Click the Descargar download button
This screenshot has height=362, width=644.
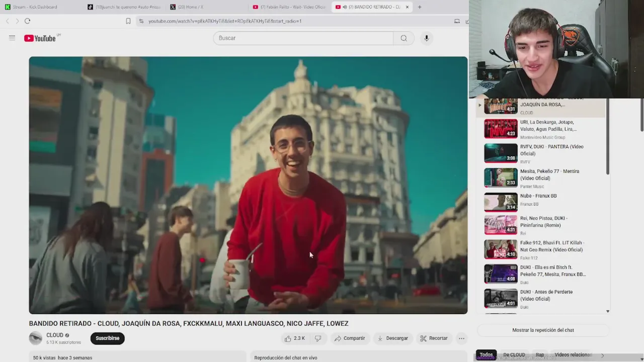tap(392, 338)
